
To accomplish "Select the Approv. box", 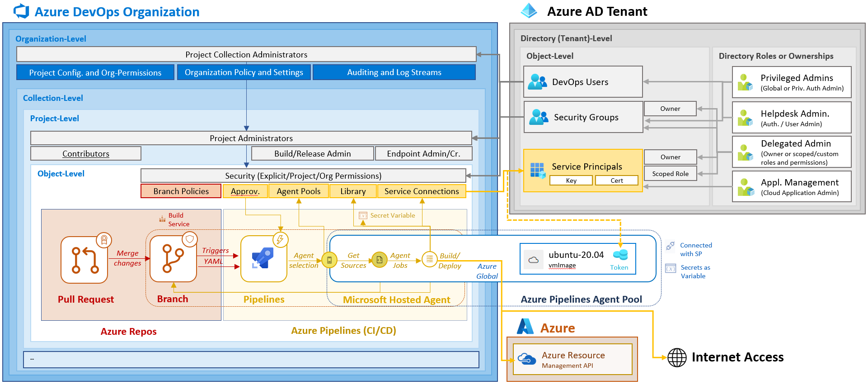I will point(245,191).
